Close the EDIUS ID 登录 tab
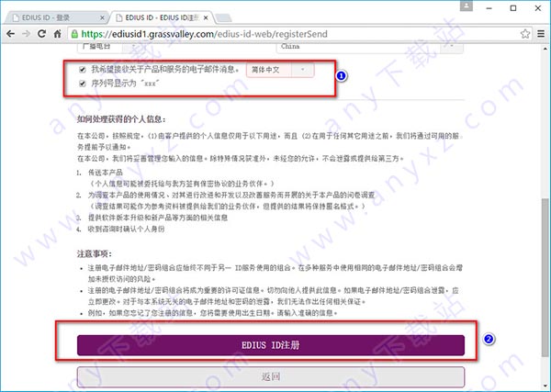This screenshot has width=551, height=392. (x=102, y=17)
